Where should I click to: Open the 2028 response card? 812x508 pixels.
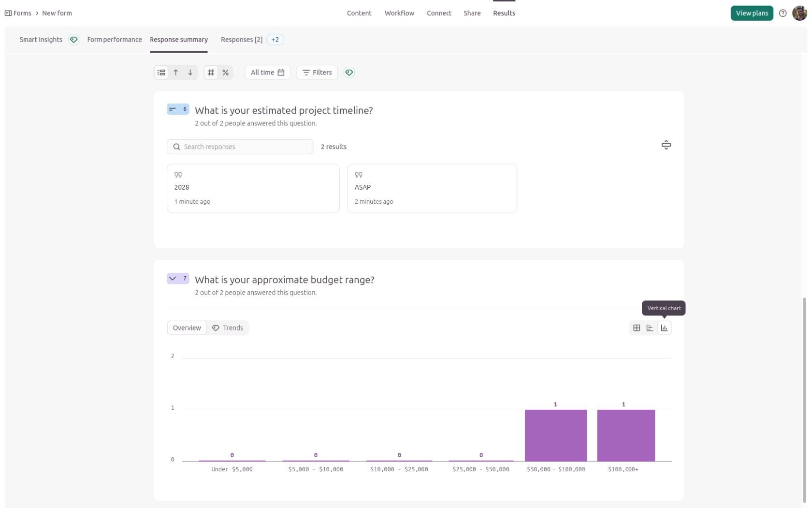tap(253, 188)
